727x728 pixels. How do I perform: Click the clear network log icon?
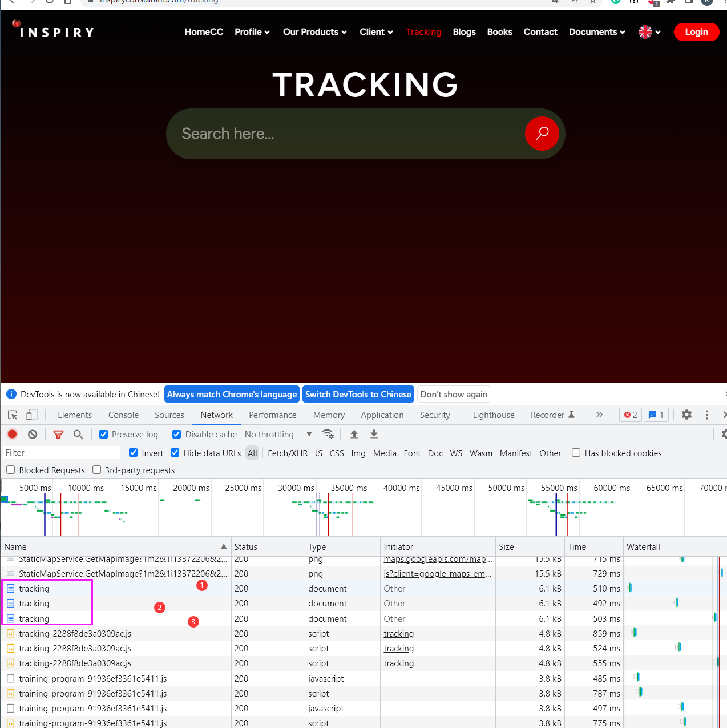click(x=33, y=434)
